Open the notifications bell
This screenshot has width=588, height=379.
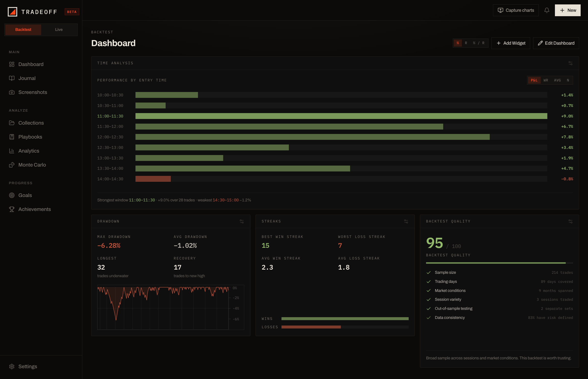pyautogui.click(x=547, y=10)
